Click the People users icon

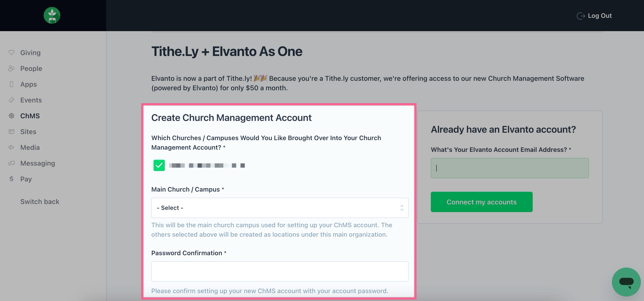point(12,68)
